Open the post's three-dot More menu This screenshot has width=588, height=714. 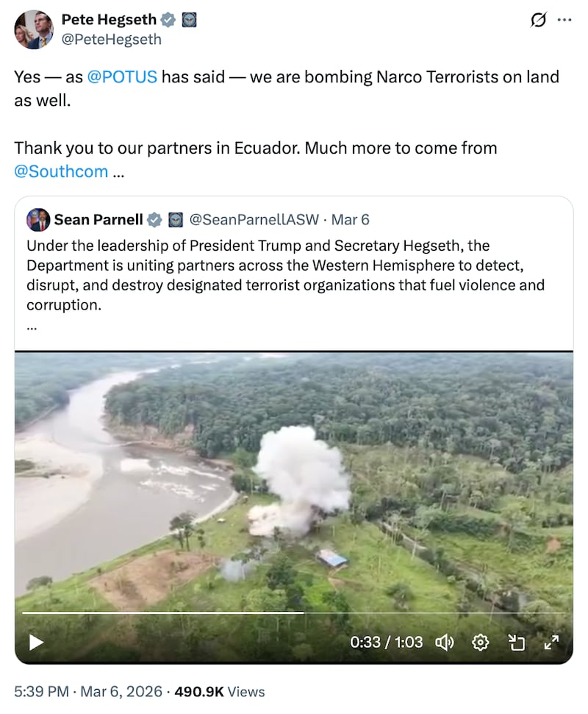click(x=564, y=21)
